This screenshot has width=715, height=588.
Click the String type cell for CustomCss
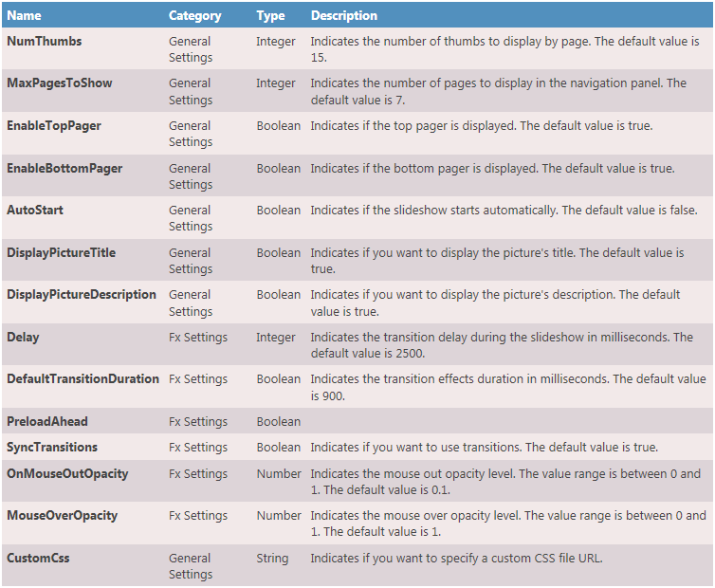point(272,559)
